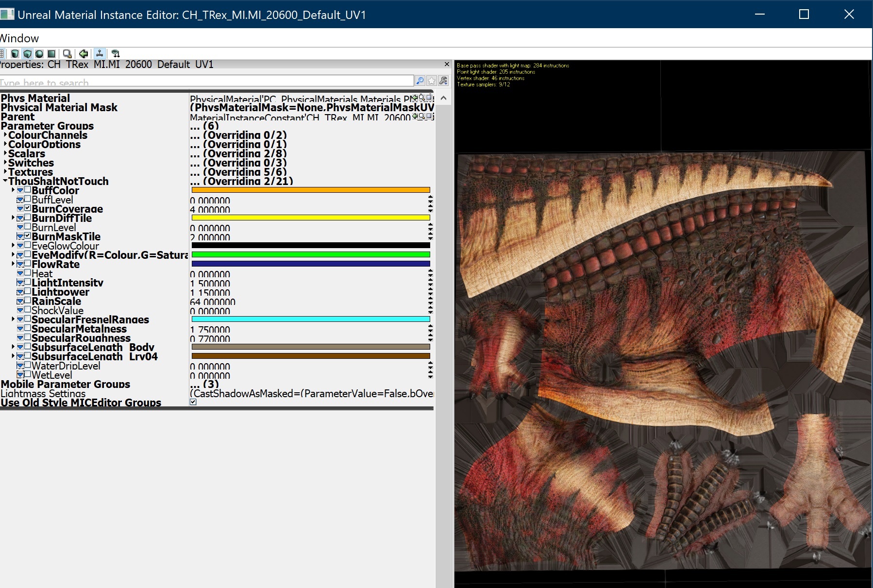Click the cyan SpecularFresnelRanges color bar

pos(311,319)
